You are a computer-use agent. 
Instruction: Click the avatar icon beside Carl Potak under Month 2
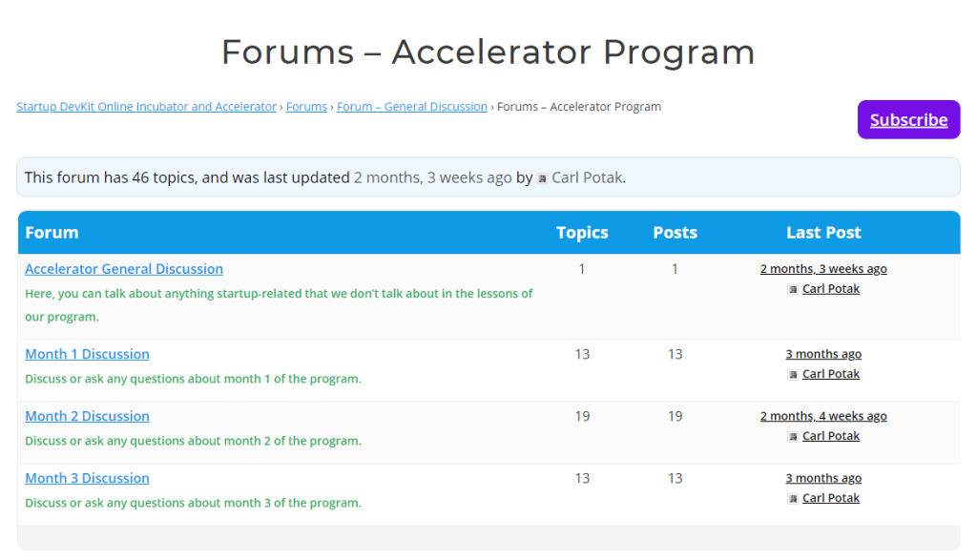[x=792, y=435]
